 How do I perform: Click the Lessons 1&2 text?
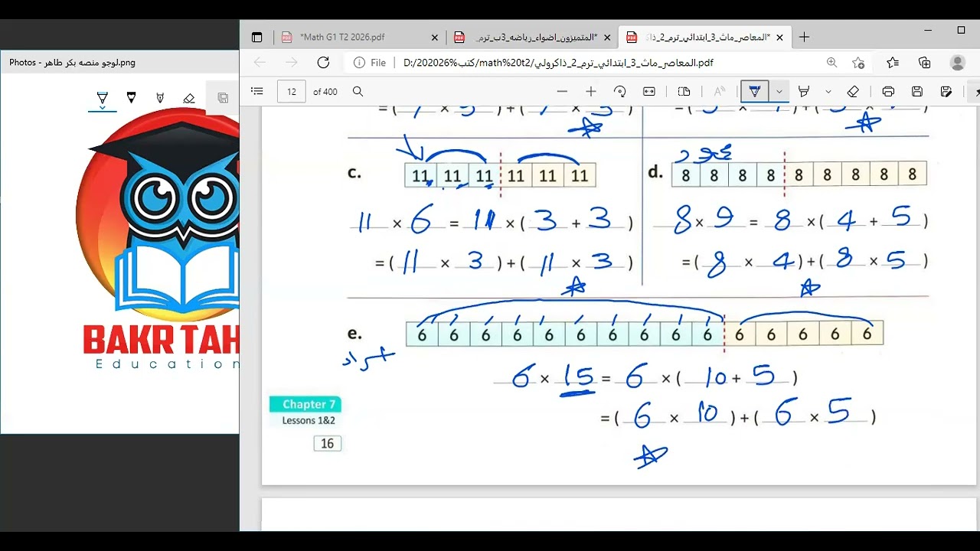click(x=309, y=420)
